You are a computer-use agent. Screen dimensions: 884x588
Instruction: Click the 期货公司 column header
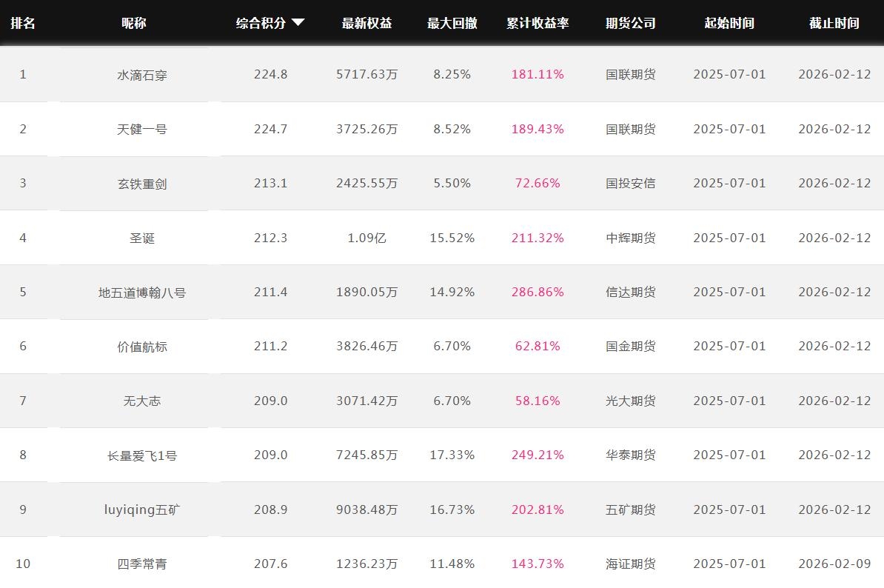click(x=630, y=23)
